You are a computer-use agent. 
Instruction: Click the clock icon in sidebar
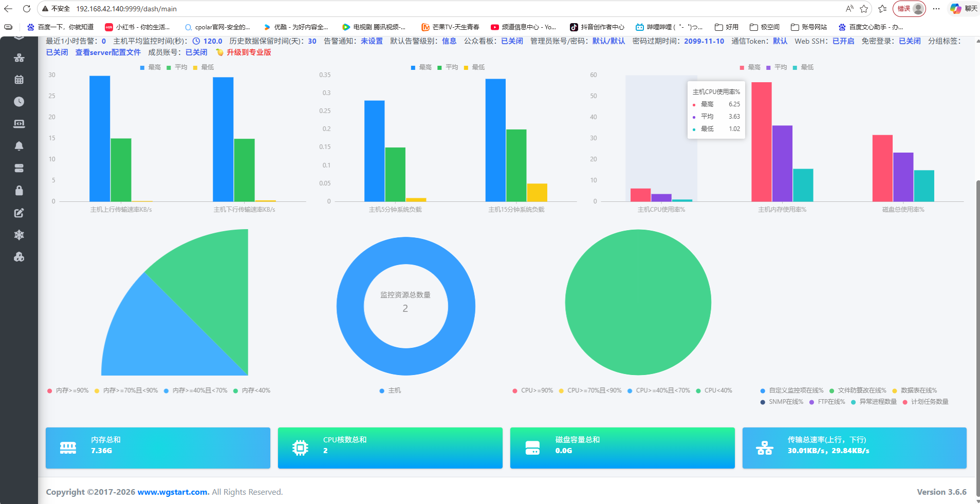pos(19,102)
